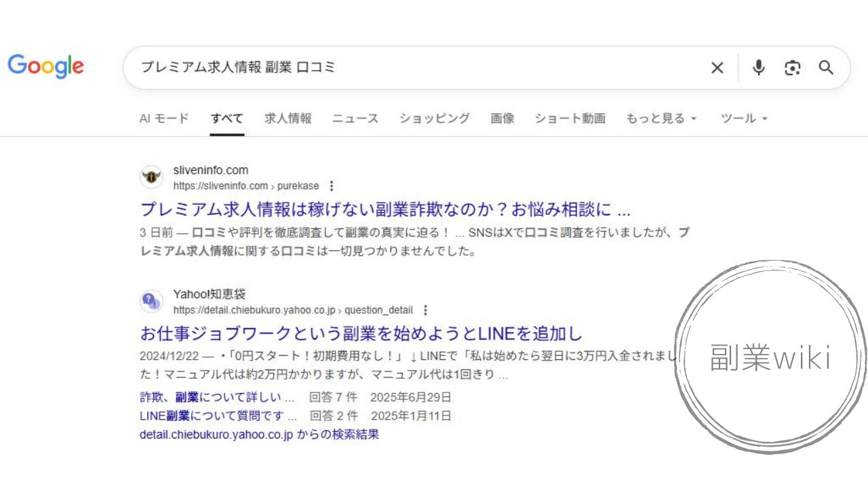The image size is (868, 488).
Task: Open Google Lens image search icon
Action: click(x=792, y=68)
